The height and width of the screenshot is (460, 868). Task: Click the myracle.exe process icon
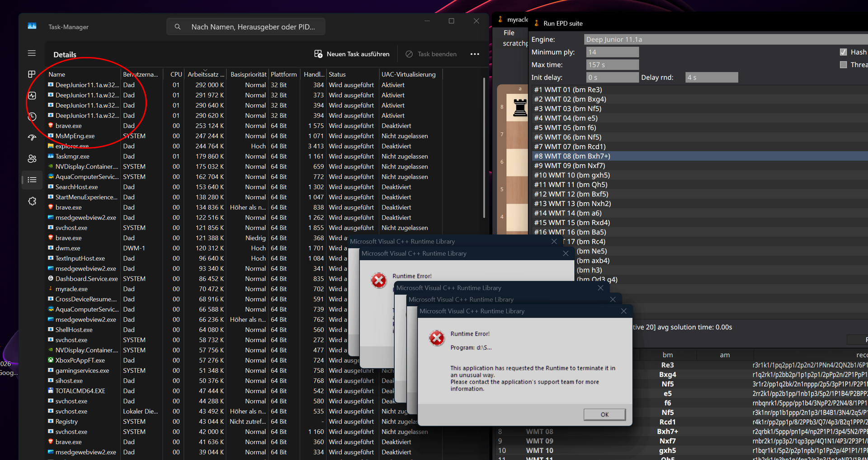[51, 289]
